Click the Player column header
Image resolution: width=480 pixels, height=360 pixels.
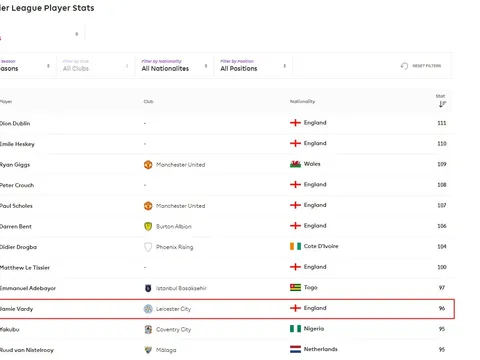[x=6, y=102]
